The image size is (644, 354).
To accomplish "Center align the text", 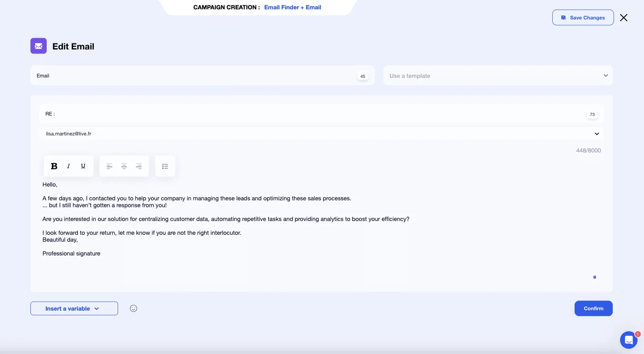I will tap(124, 166).
